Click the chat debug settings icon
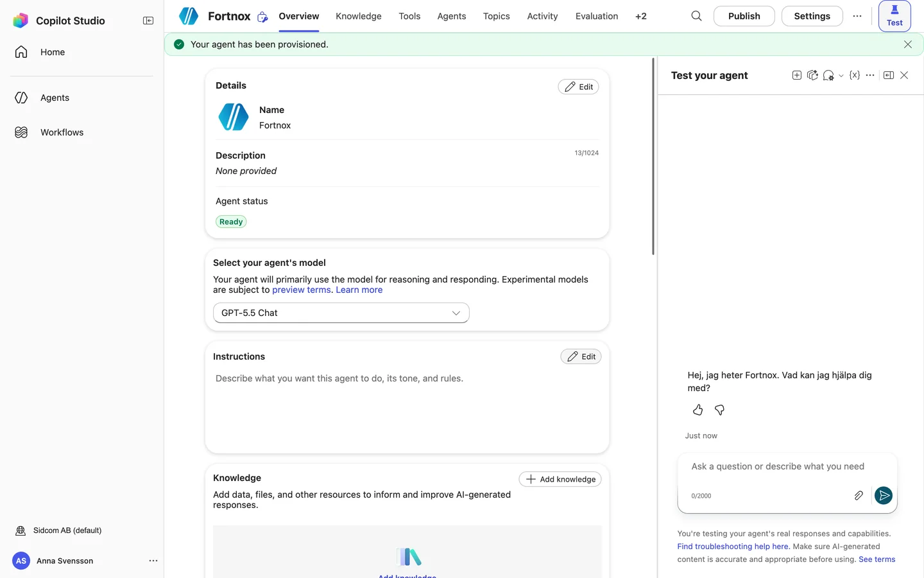Viewport: 924px width, 578px height. point(828,75)
